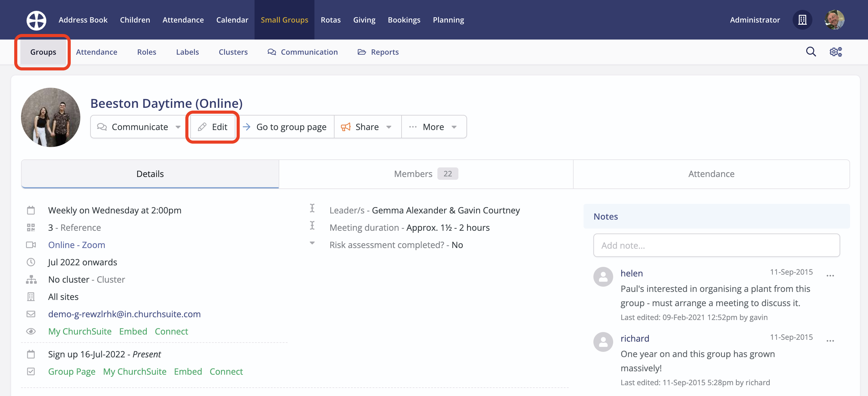Open the search magnifier in the Small Groups bar

811,52
